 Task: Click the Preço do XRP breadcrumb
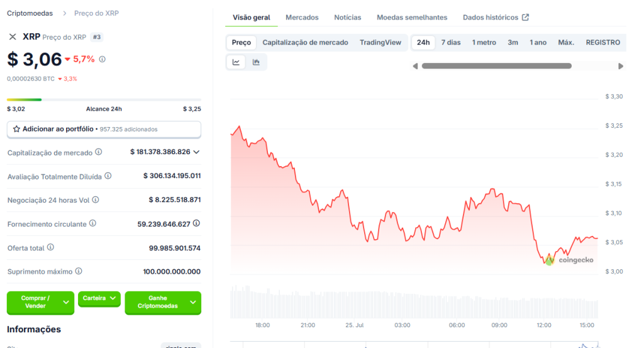pyautogui.click(x=96, y=13)
